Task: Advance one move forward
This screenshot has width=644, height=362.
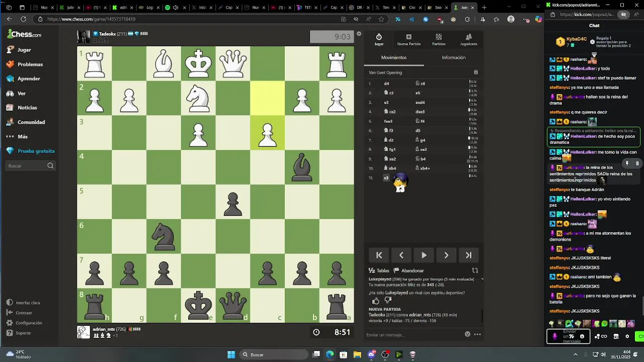Action: 446,255
